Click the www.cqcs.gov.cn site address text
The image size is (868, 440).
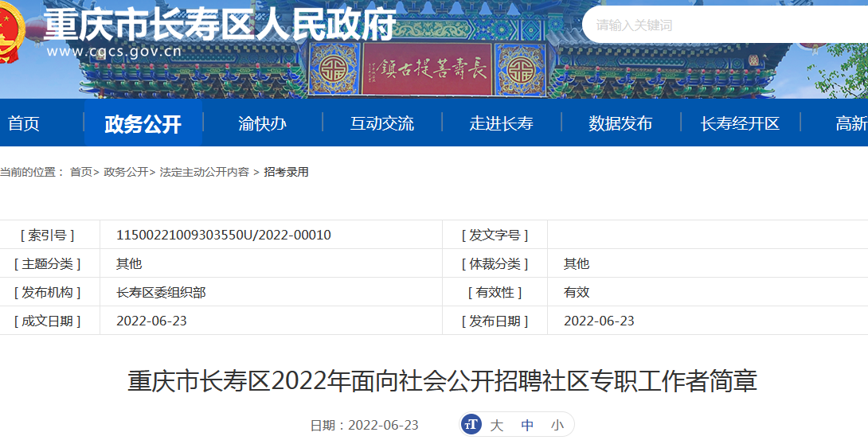(x=114, y=53)
